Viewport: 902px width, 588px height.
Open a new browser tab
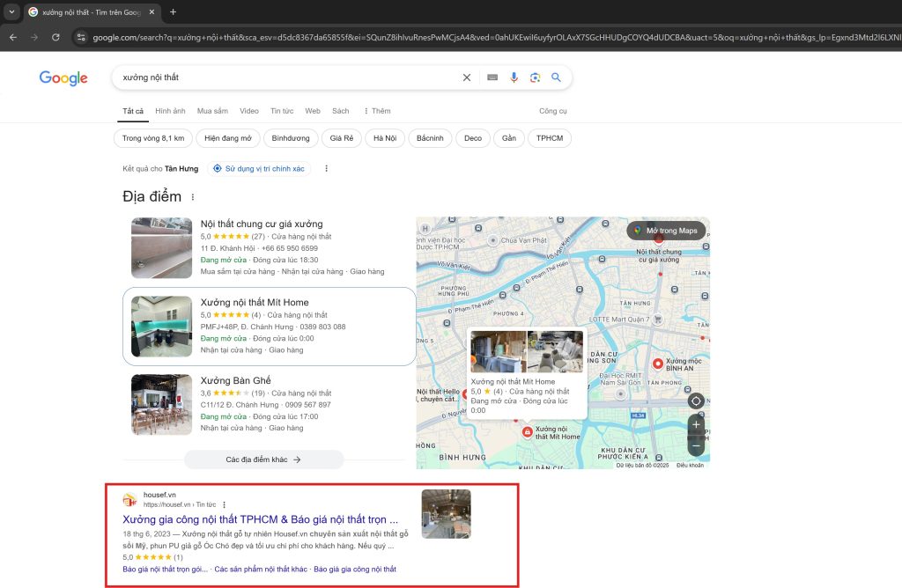174,11
